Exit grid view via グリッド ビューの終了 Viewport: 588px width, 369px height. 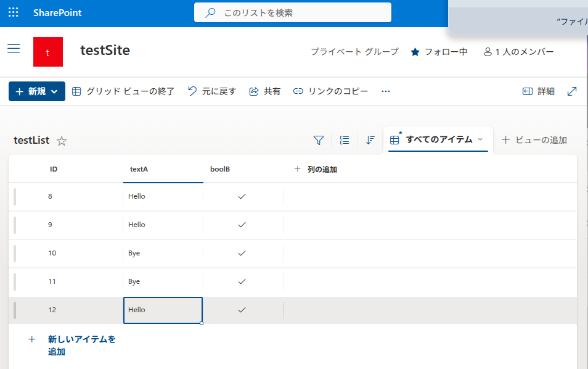tap(123, 91)
